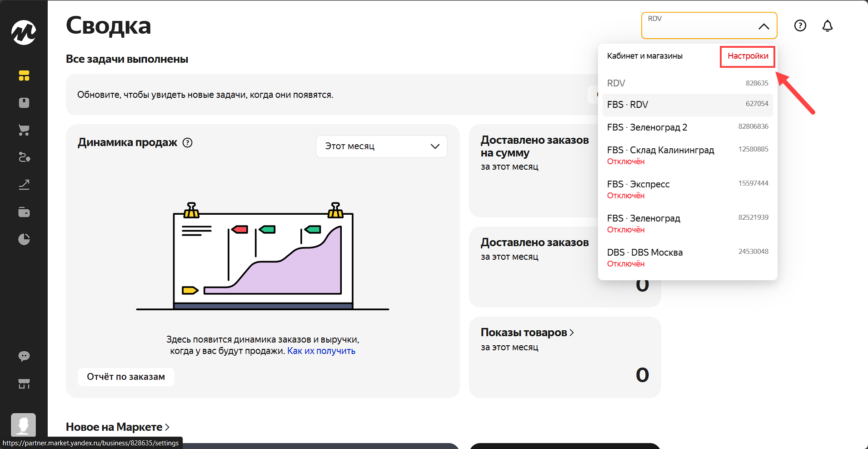Open the Этот месяц period dropdown
Image resolution: width=868 pixels, height=449 pixels.
click(382, 146)
